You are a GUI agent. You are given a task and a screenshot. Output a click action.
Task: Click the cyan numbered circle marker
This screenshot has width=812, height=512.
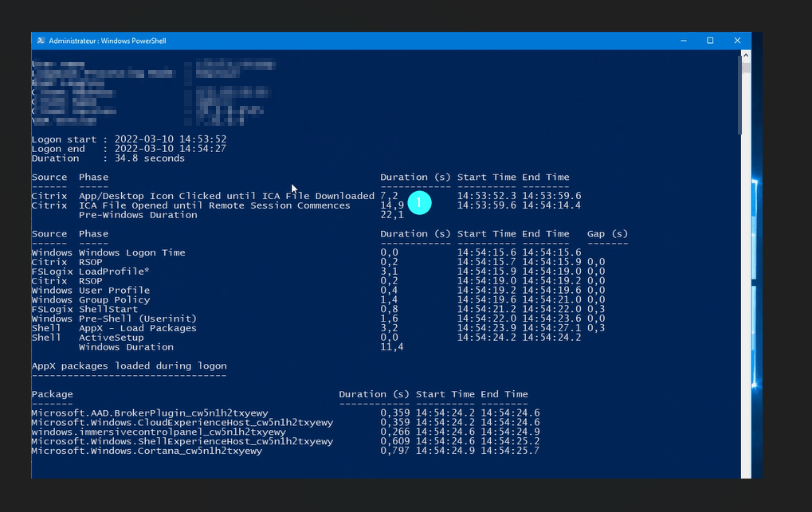[419, 203]
